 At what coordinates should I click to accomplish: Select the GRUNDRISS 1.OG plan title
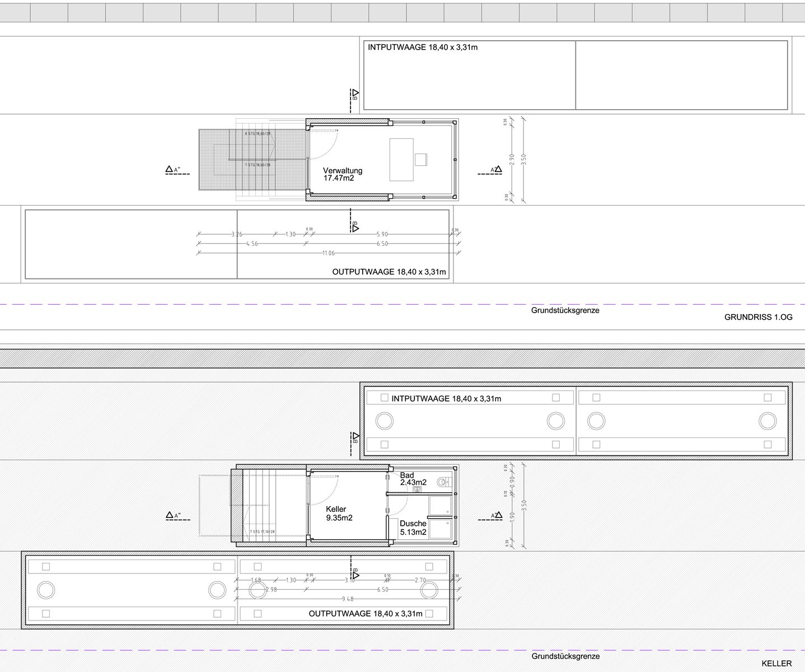pyautogui.click(x=758, y=317)
